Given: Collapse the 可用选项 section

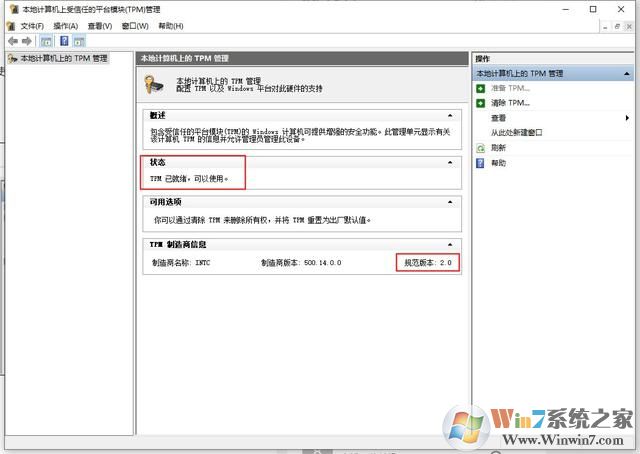Looking at the screenshot, I should (x=450, y=202).
